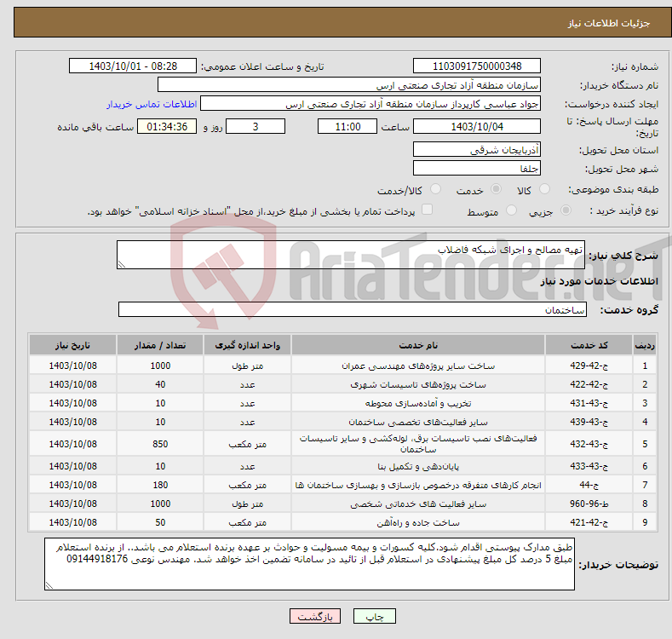Select the متوسط purchase type radio
Image resolution: width=672 pixels, height=639 pixels.
(x=511, y=210)
